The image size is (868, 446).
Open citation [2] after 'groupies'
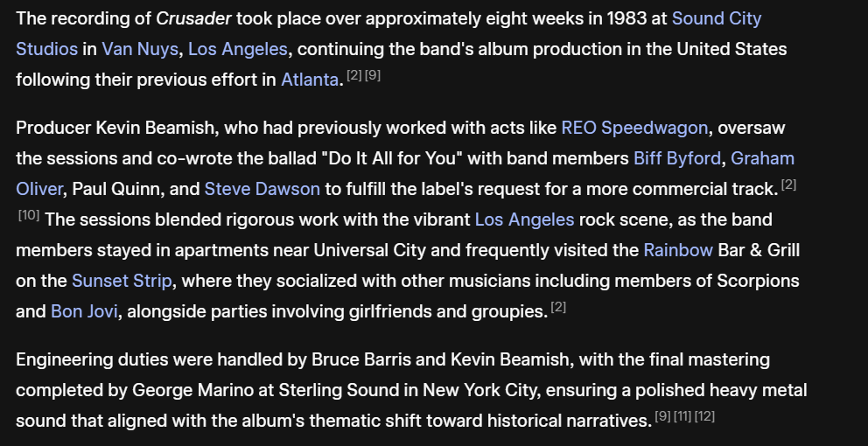point(558,308)
